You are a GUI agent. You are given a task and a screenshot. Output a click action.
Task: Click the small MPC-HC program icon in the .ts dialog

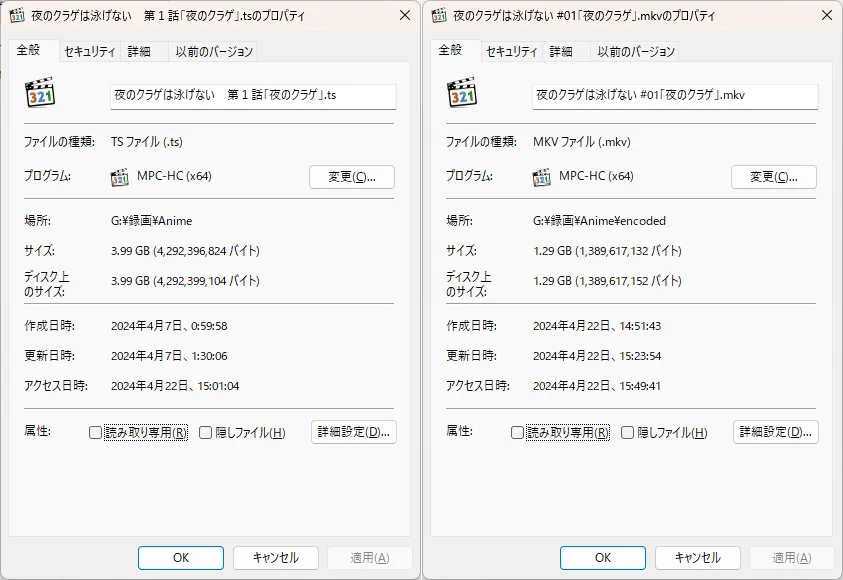click(120, 177)
